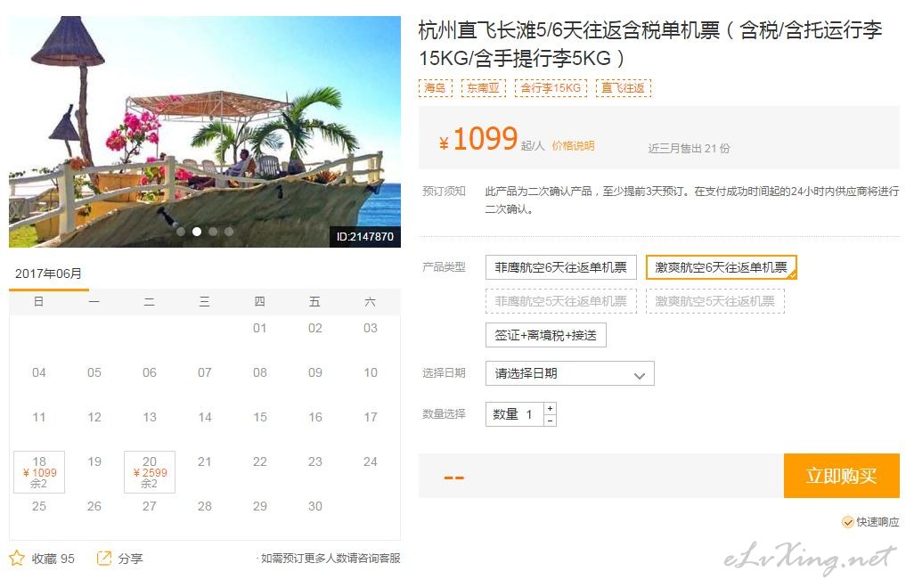The width and height of the screenshot is (906, 588).
Task: Select 签证+离境税+接送 product type
Action: click(545, 335)
